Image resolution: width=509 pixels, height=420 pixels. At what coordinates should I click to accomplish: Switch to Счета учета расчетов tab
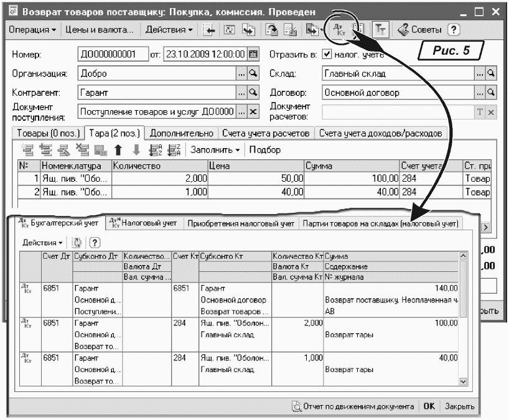[266, 133]
